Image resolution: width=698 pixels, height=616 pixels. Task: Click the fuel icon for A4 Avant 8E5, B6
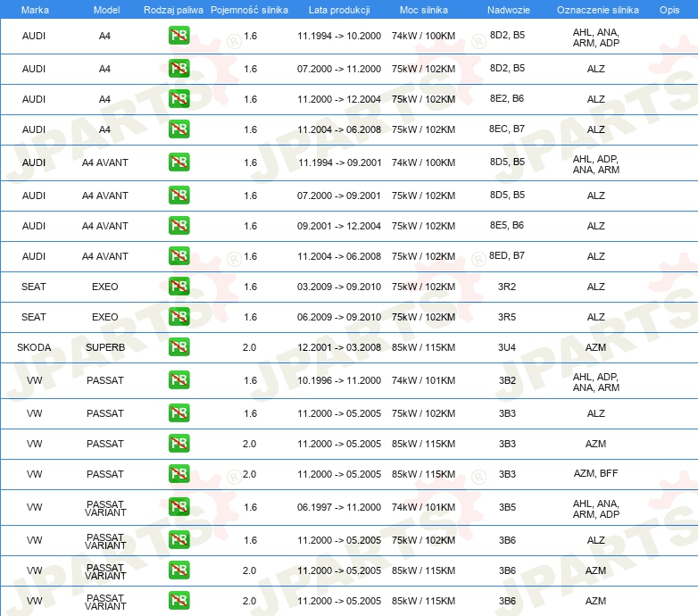point(179,226)
